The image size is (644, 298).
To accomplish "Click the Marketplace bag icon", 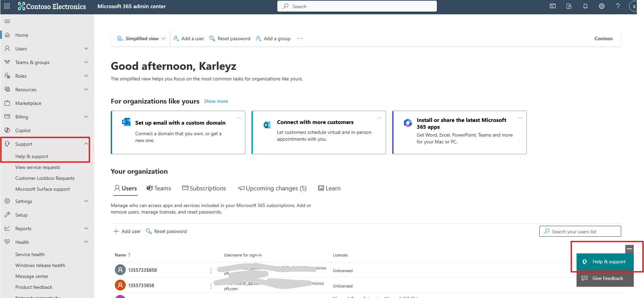I will click(7, 103).
